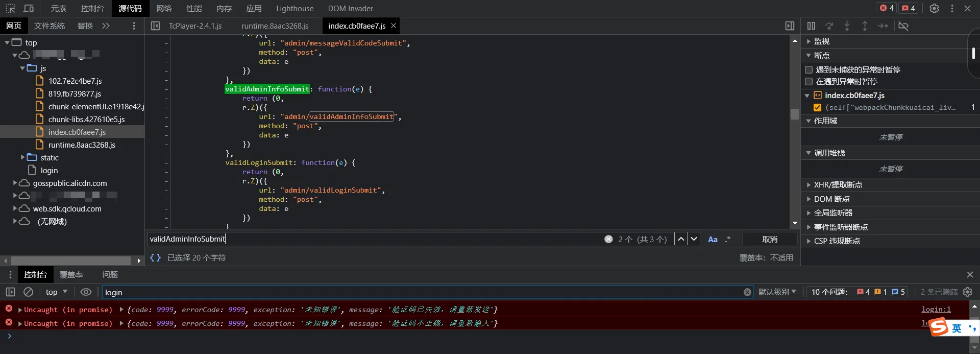This screenshot has width=980, height=354.
Task: Pretty print the code with braces icon
Action: click(x=155, y=258)
